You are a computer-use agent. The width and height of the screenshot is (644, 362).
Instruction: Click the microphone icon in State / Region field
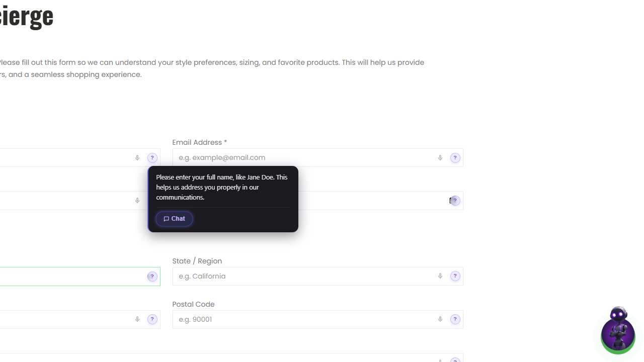click(440, 276)
